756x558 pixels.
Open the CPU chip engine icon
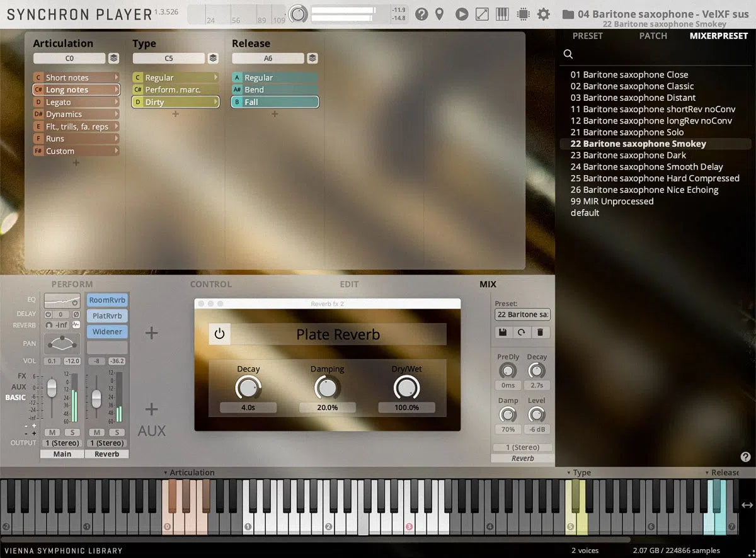pos(522,14)
